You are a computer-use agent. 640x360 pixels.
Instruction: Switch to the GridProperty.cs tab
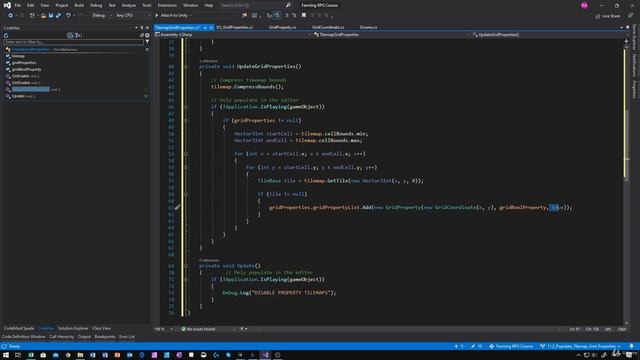click(282, 27)
